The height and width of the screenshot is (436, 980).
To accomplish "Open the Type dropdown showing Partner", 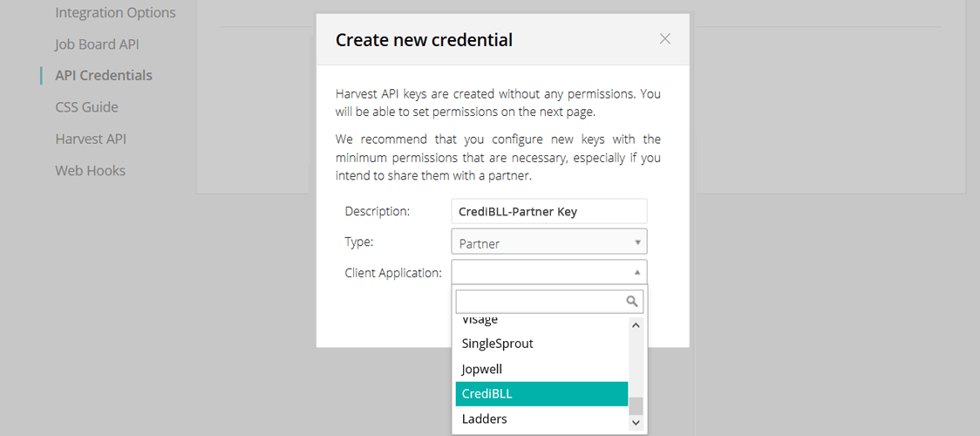I will [549, 242].
